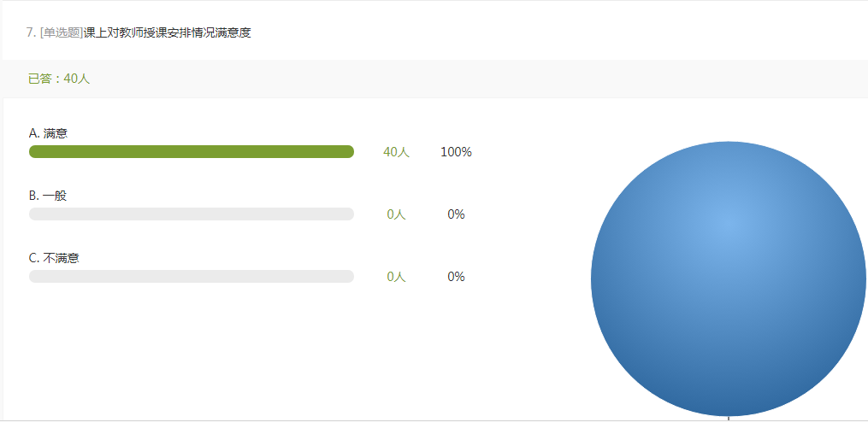Click the 0% percentage for 不满意
The width and height of the screenshot is (868, 422).
456,277
